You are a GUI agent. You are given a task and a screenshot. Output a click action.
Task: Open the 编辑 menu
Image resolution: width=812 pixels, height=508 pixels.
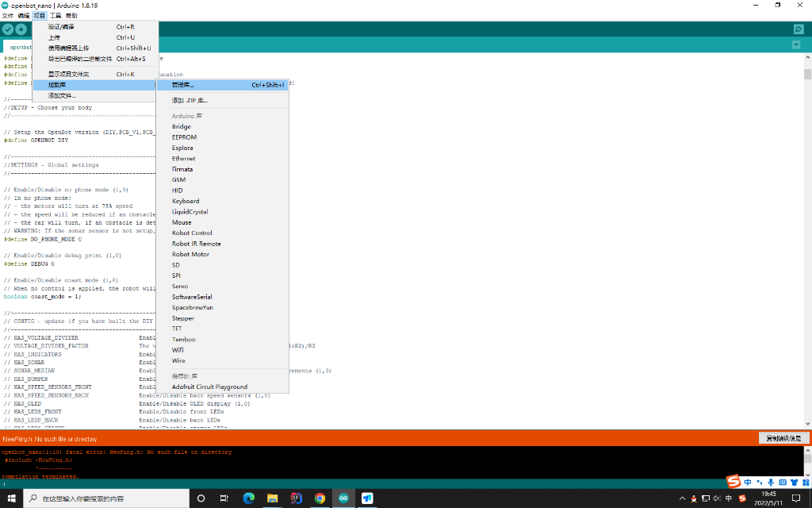tap(23, 16)
